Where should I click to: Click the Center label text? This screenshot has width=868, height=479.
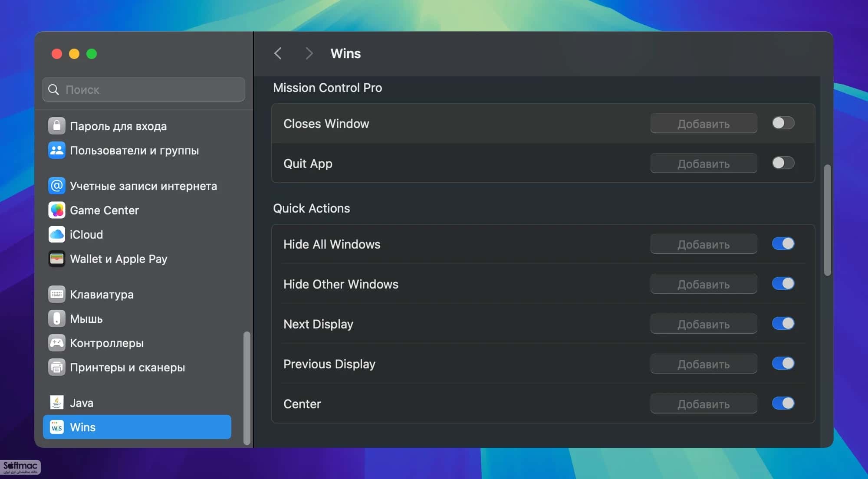click(302, 404)
